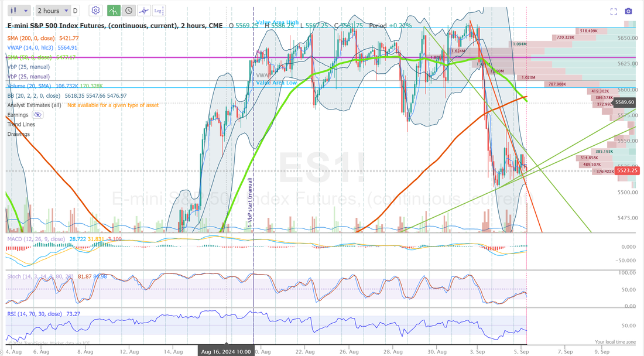Image resolution: width=644 pixels, height=356 pixels.
Task: Open the 2 hours timeframe dropdown
Action: click(x=53, y=11)
